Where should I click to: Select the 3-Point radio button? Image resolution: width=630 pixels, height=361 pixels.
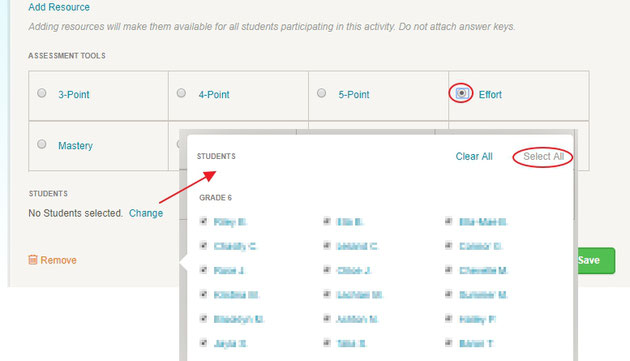pyautogui.click(x=41, y=93)
